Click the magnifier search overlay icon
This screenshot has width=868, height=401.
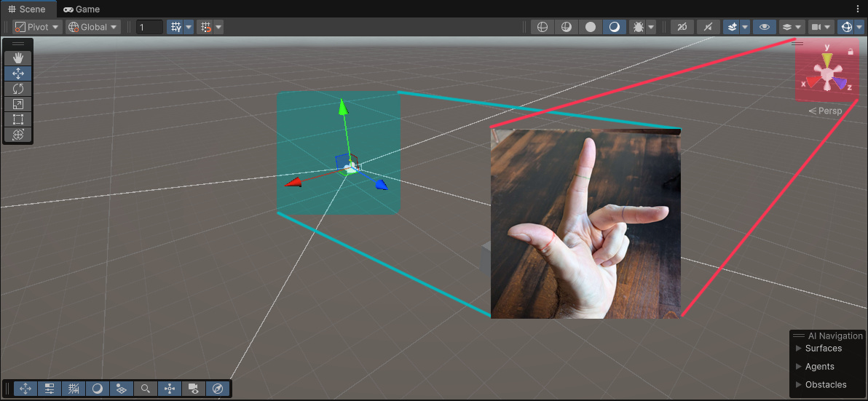click(x=146, y=389)
